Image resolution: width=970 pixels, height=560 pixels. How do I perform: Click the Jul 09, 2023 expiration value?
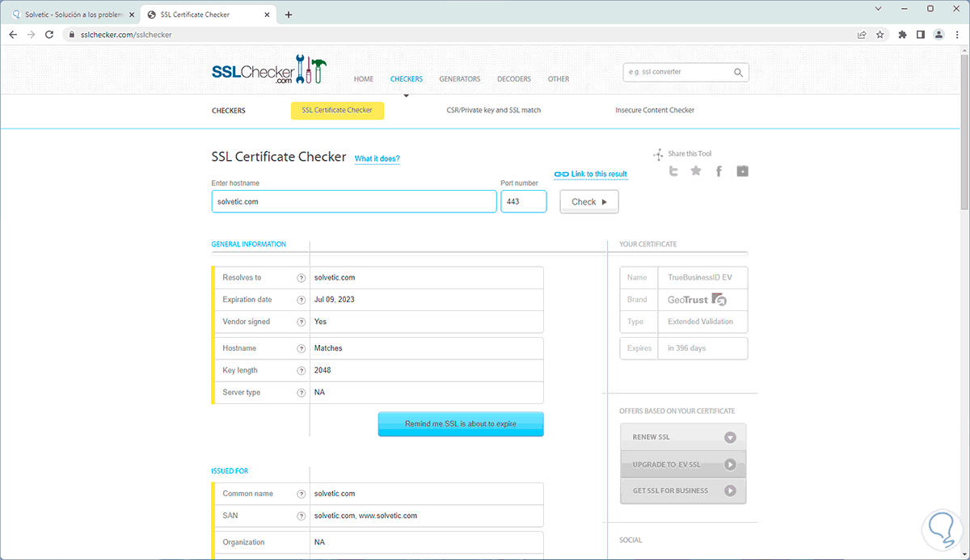coord(335,300)
